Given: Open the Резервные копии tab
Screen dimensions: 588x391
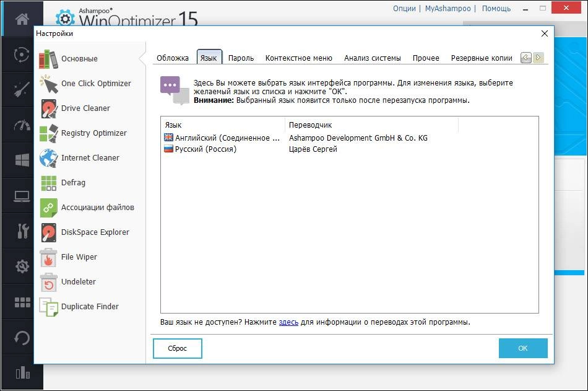Looking at the screenshot, I should click(482, 58).
